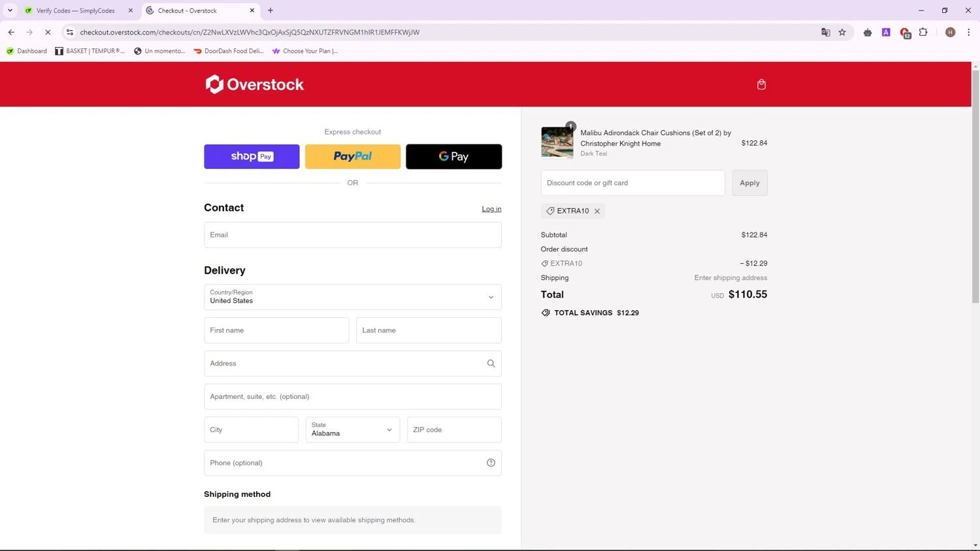The height and width of the screenshot is (551, 980).
Task: Close the Checkout - Overstock tab
Action: click(252, 10)
